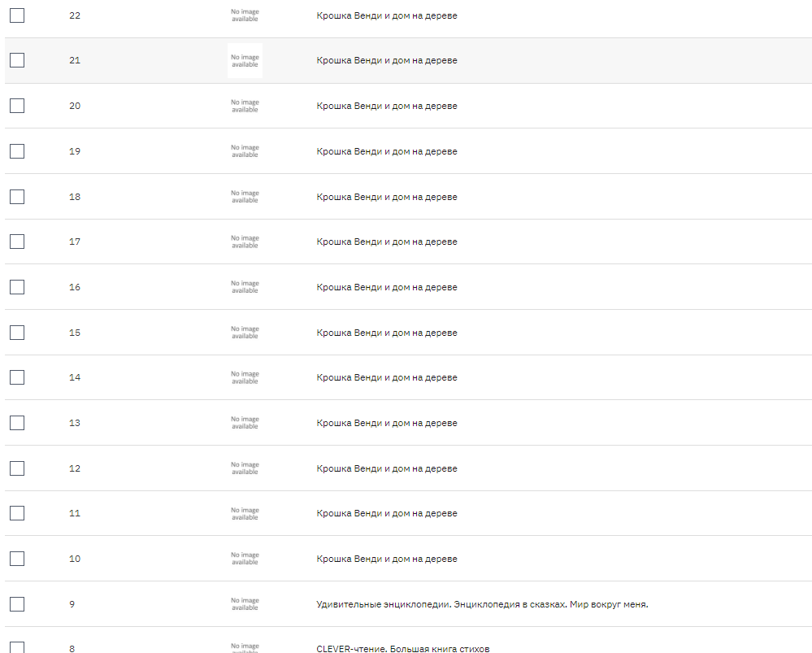The width and height of the screenshot is (812, 653).
Task: Mark the checkbox for row 13
Action: click(x=17, y=423)
